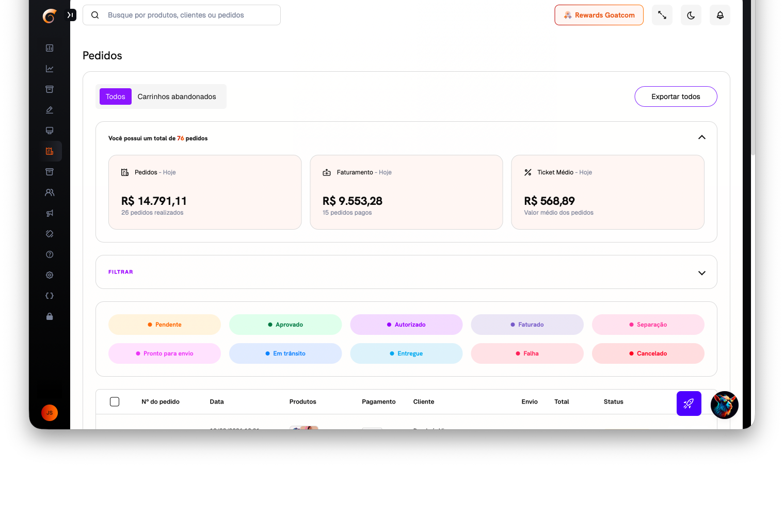The image size is (784, 532).
Task: Switch to Carrinhos abandonados tab
Action: (177, 96)
